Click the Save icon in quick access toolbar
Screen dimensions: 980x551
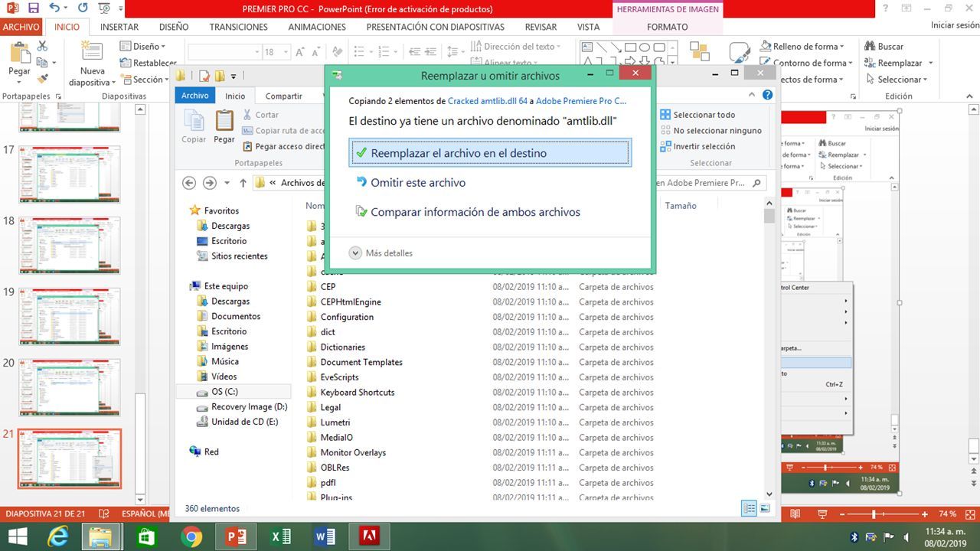click(33, 8)
